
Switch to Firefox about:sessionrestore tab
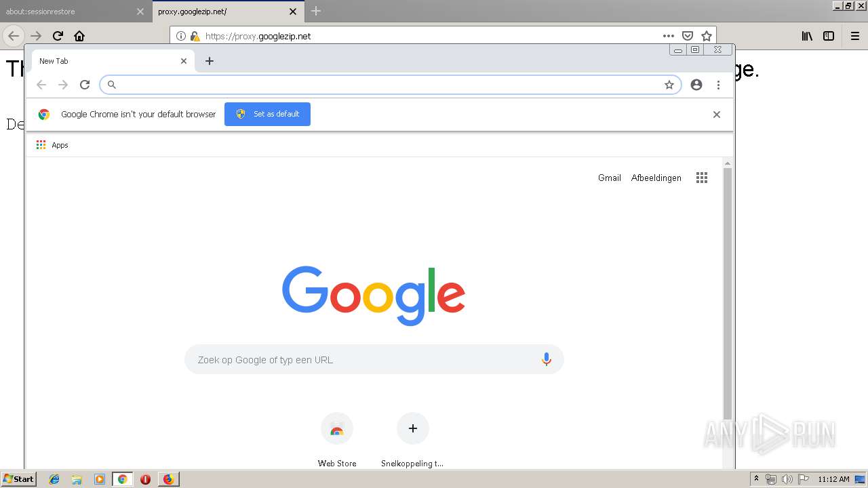[x=75, y=12]
